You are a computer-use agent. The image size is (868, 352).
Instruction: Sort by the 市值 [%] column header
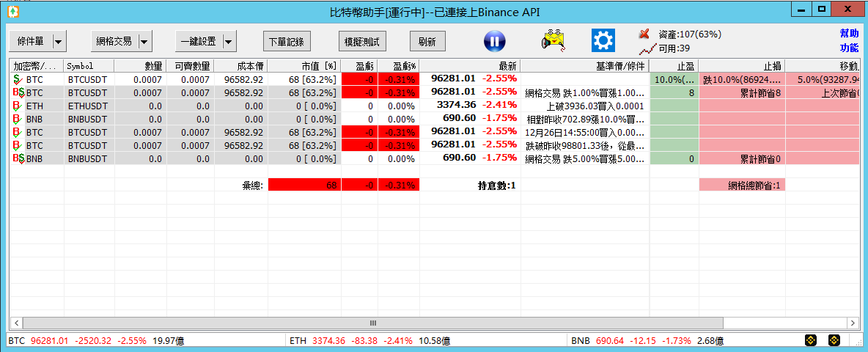point(304,66)
